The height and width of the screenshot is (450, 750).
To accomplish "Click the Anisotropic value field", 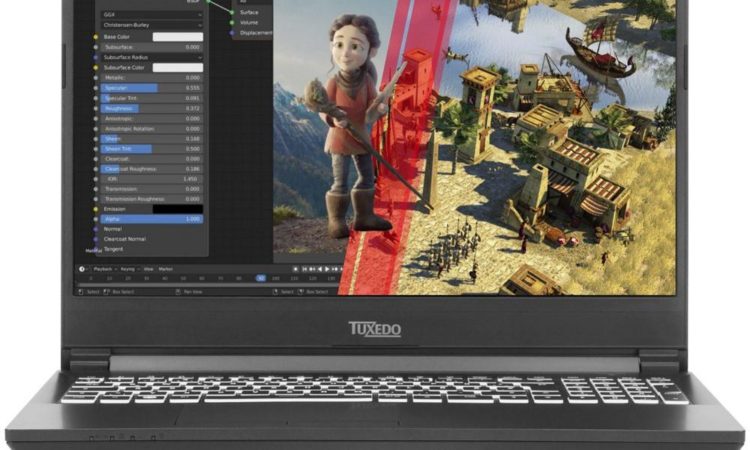I will tap(152, 119).
